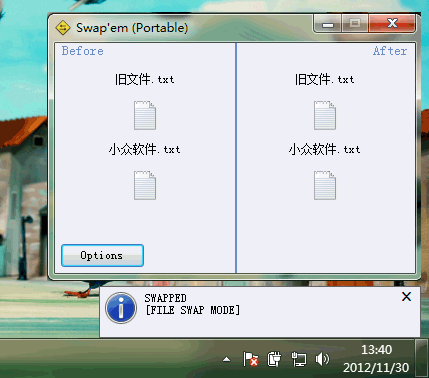The width and height of the screenshot is (429, 378).
Task: Click the 旧文件.txt file icon in After pane
Action: [325, 115]
